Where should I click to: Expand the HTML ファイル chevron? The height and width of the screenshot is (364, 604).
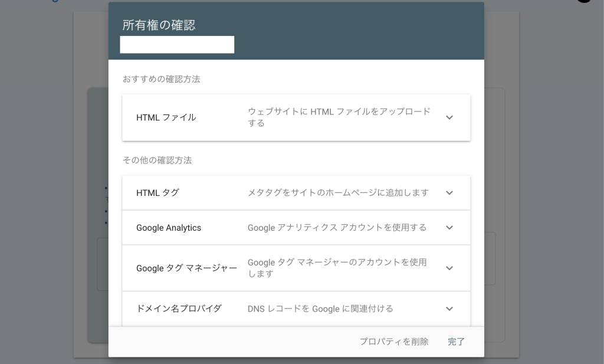point(449,117)
